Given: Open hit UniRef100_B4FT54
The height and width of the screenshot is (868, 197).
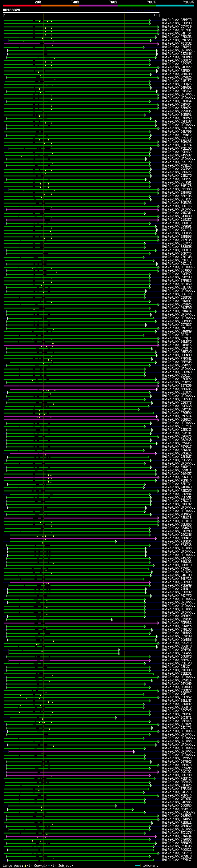Looking at the screenshot, I should [177, 33].
